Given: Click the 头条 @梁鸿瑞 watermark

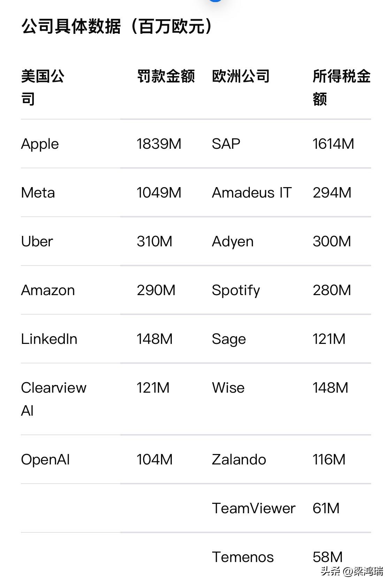Looking at the screenshot, I should click(x=352, y=571).
